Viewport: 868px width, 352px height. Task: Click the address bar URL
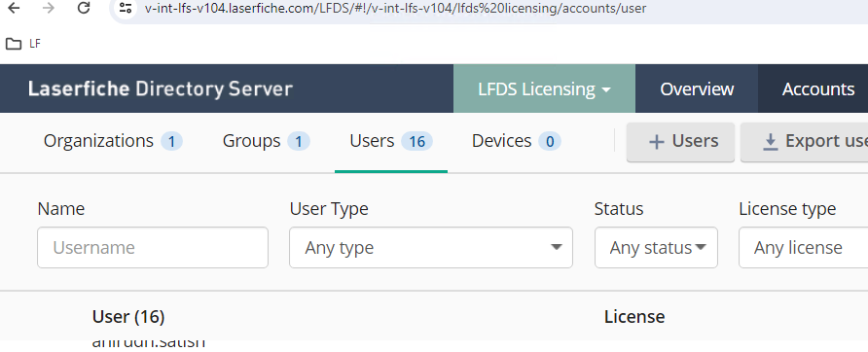pos(395,9)
